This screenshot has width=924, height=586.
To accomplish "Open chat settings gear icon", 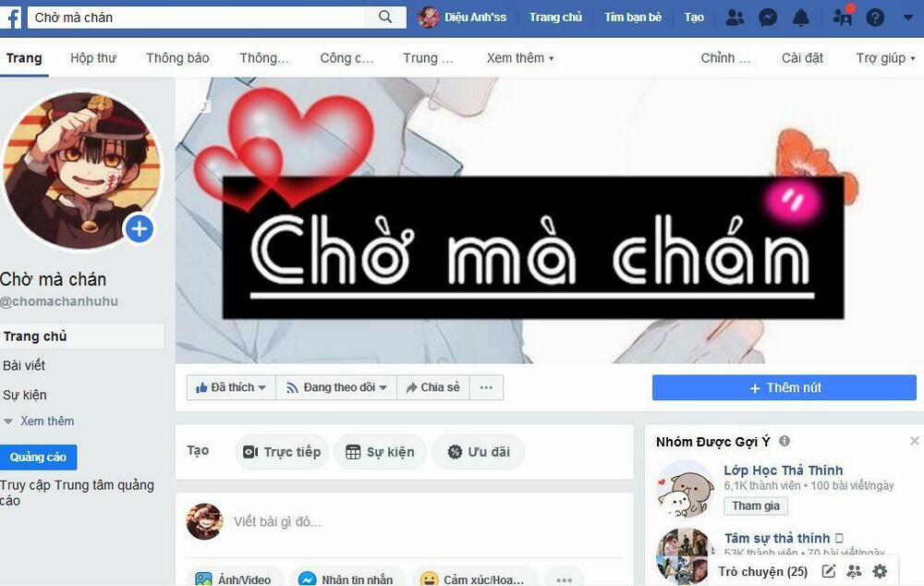I will 880,570.
